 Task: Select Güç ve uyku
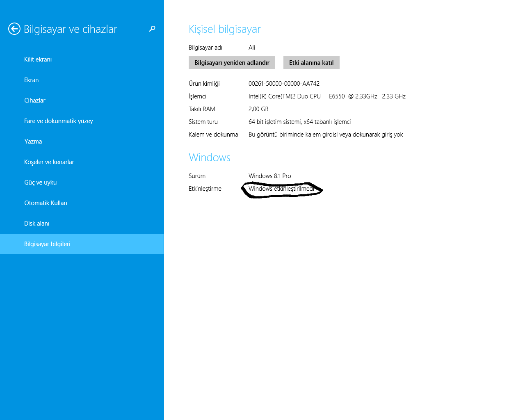click(x=82, y=183)
